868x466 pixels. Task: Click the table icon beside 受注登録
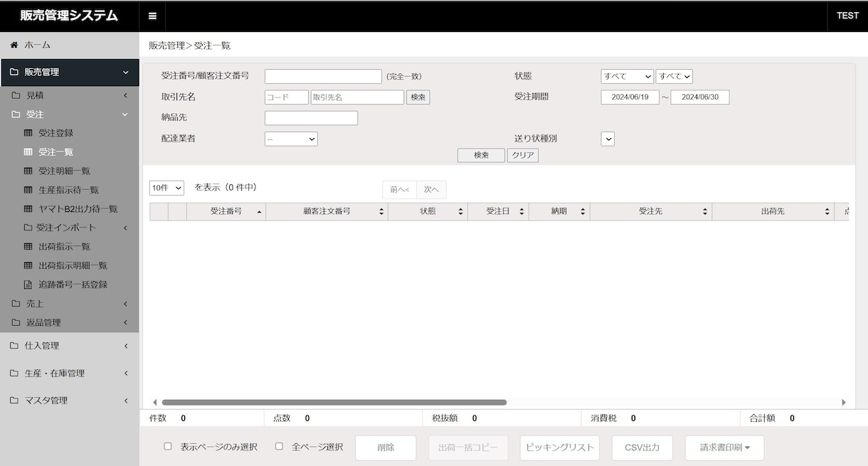coord(28,133)
